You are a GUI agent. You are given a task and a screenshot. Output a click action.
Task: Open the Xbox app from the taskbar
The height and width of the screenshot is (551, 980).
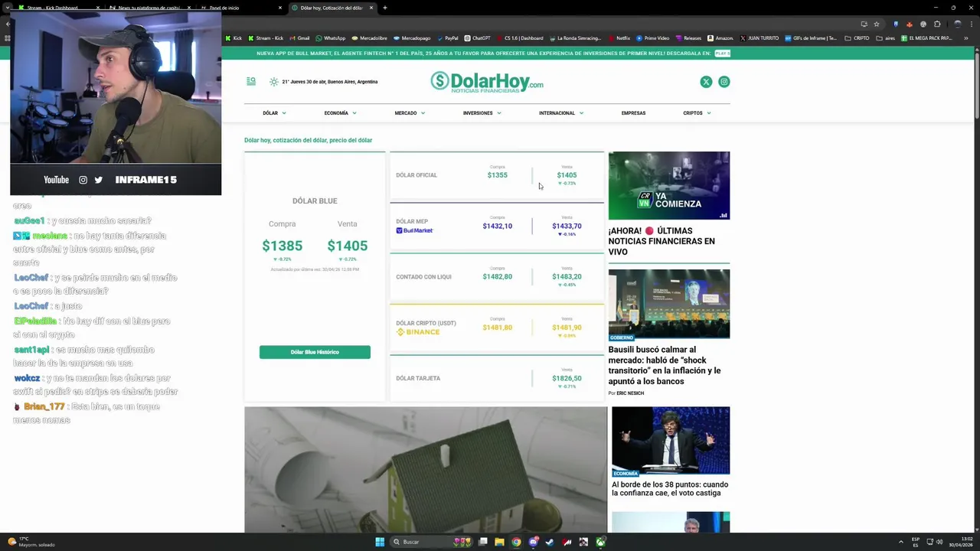coord(600,542)
